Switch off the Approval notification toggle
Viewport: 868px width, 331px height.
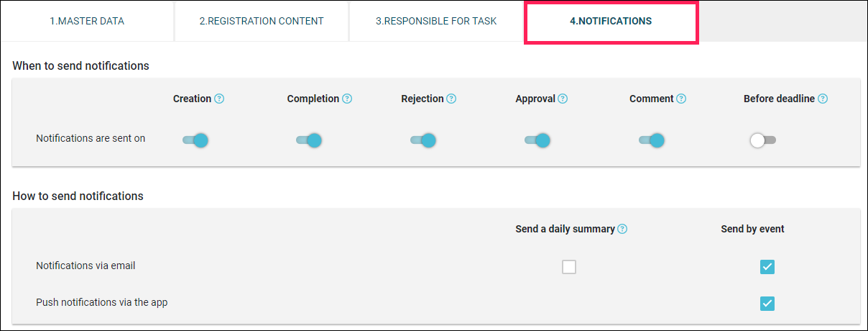(x=537, y=140)
